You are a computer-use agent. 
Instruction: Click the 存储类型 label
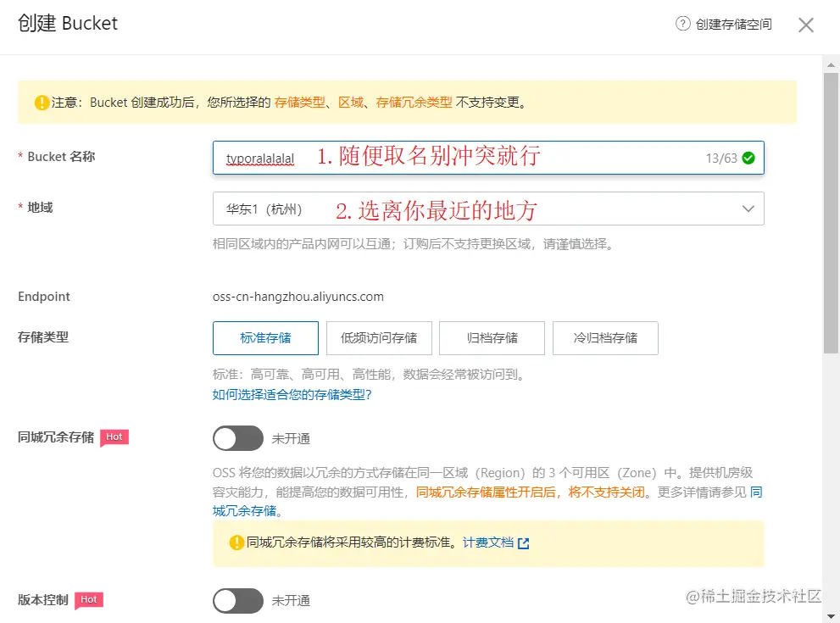(43, 337)
